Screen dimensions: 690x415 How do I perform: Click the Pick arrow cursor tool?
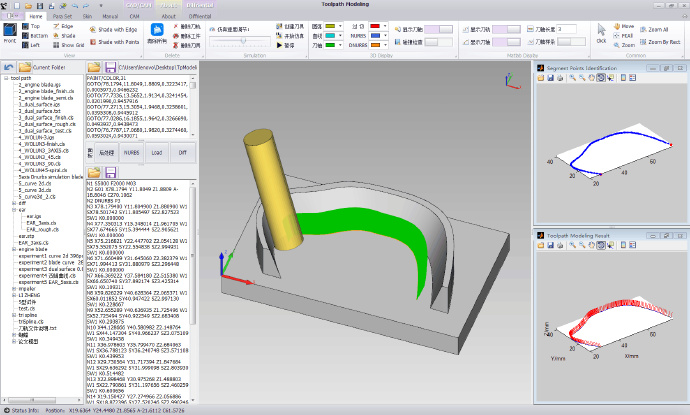click(601, 32)
